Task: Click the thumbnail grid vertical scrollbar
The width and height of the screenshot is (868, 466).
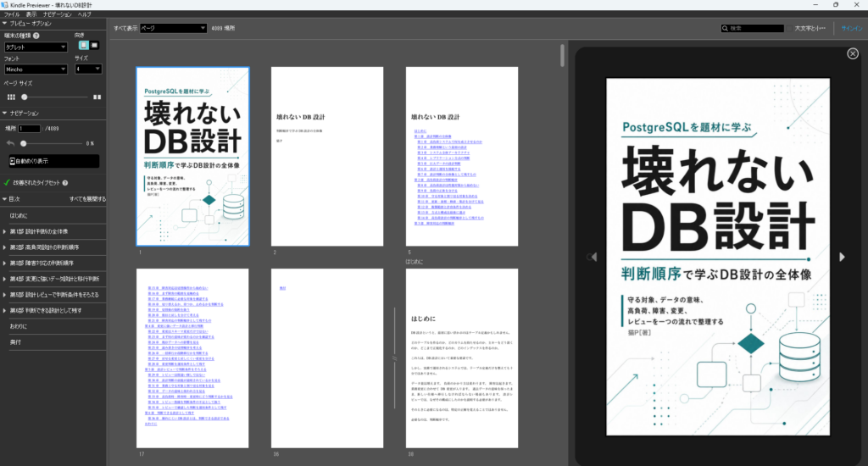Action: click(563, 55)
